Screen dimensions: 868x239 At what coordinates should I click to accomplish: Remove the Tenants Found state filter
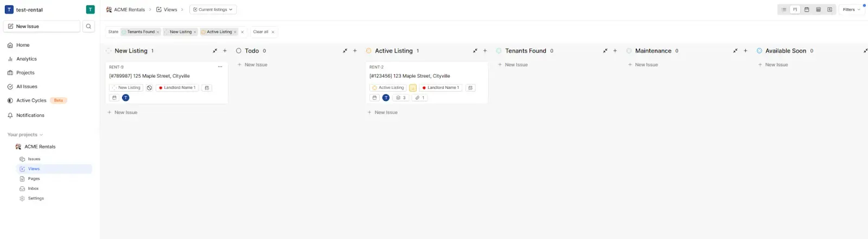pos(158,32)
